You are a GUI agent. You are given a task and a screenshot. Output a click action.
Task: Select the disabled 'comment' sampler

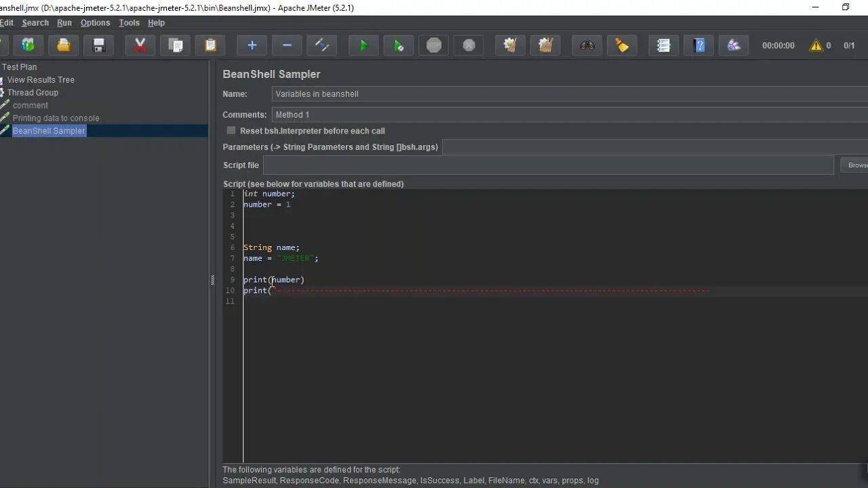(x=30, y=106)
